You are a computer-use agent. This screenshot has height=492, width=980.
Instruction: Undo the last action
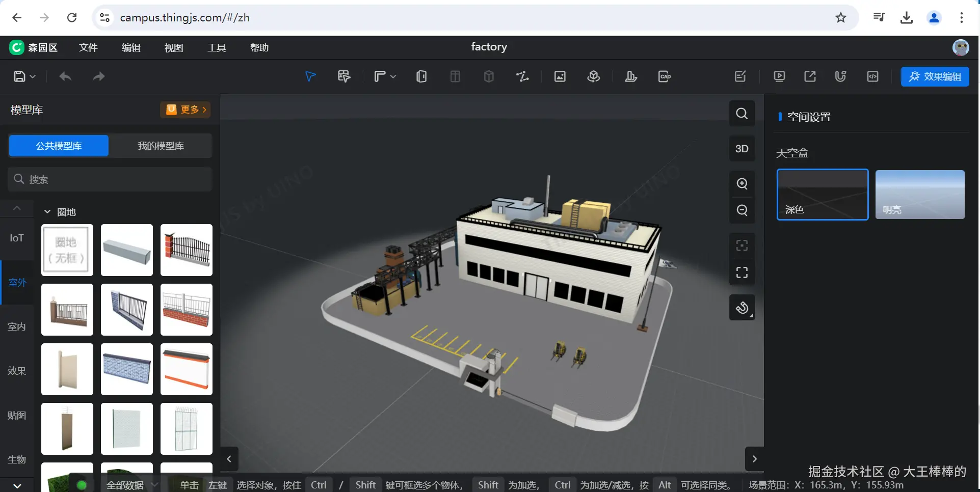tap(65, 76)
